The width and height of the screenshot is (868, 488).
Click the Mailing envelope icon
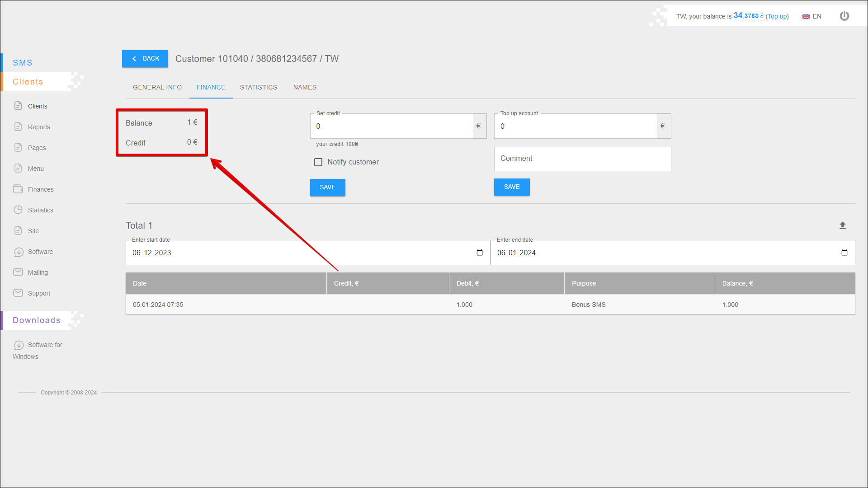[18, 272]
